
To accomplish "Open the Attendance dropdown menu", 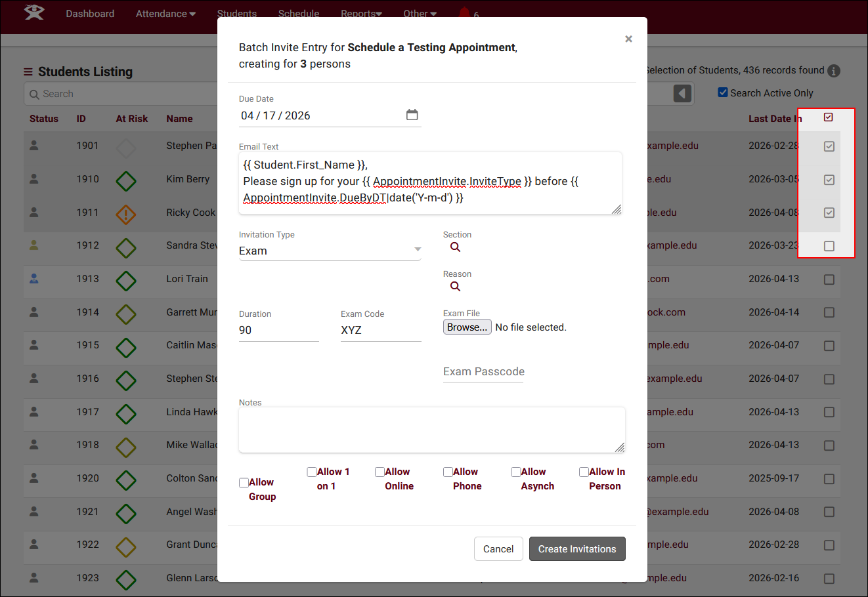I will (165, 14).
